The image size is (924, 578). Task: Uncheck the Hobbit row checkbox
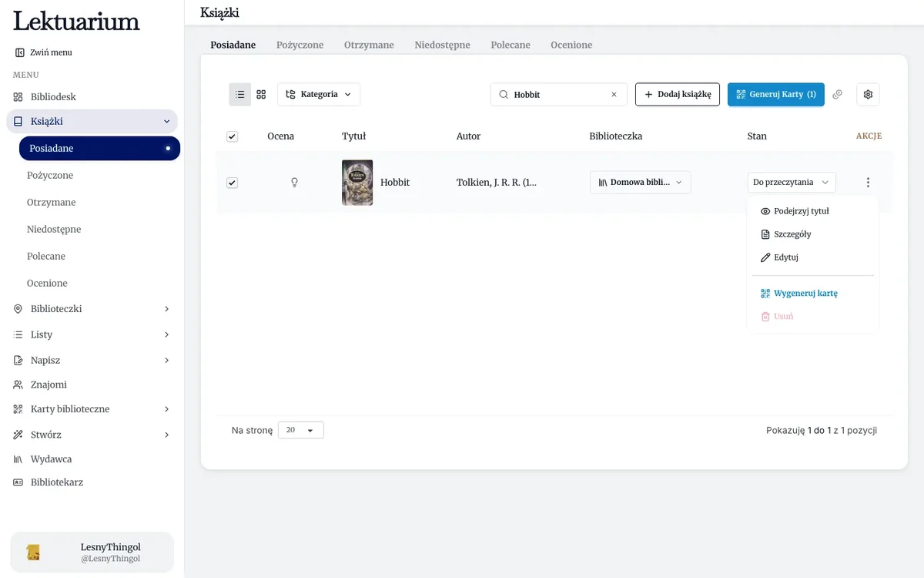point(232,183)
